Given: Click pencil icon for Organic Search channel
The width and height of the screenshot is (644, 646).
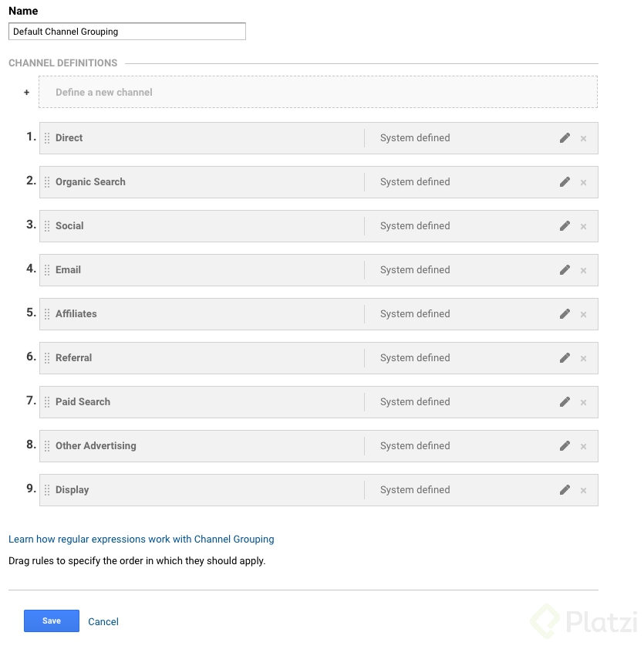Looking at the screenshot, I should (565, 182).
